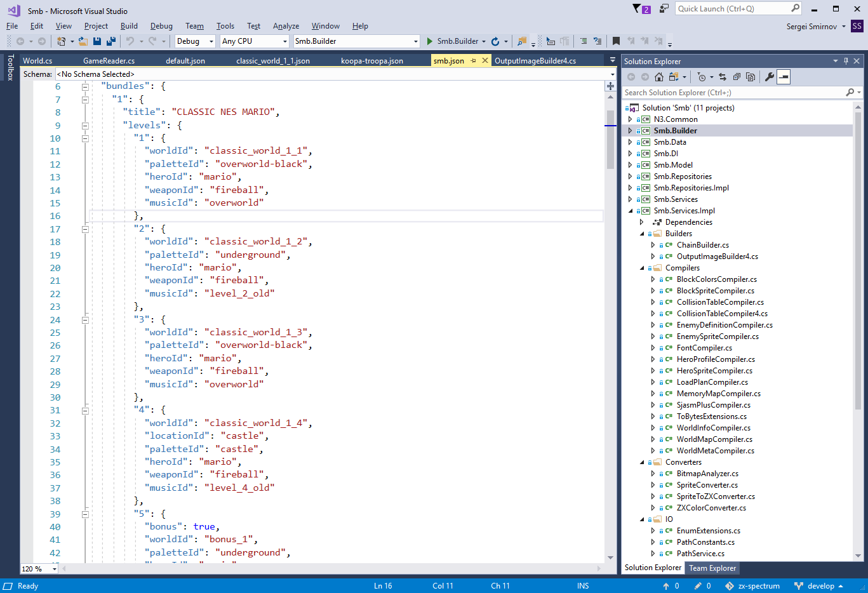Switch to the Team Explorer tab
Viewport: 868px width, 593px height.
tap(712, 568)
